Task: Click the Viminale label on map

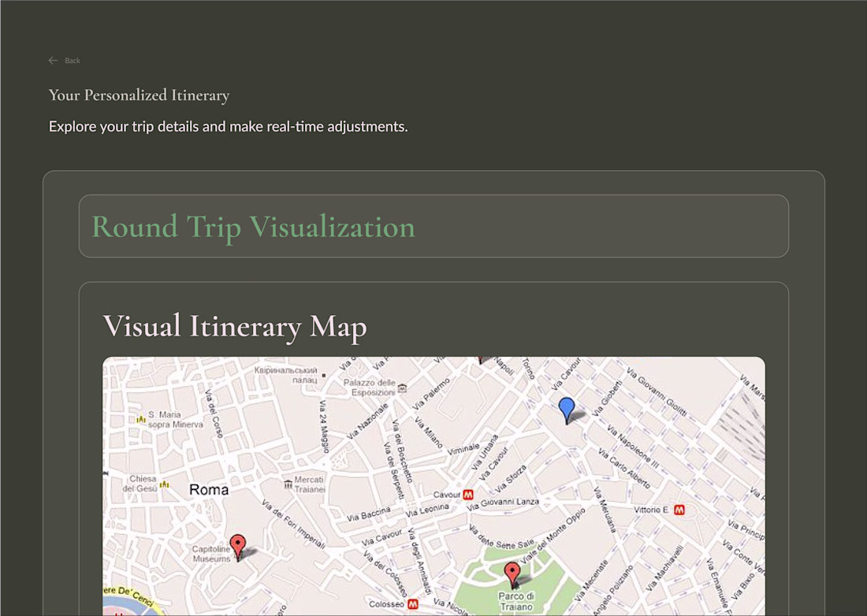Action: pos(463,449)
